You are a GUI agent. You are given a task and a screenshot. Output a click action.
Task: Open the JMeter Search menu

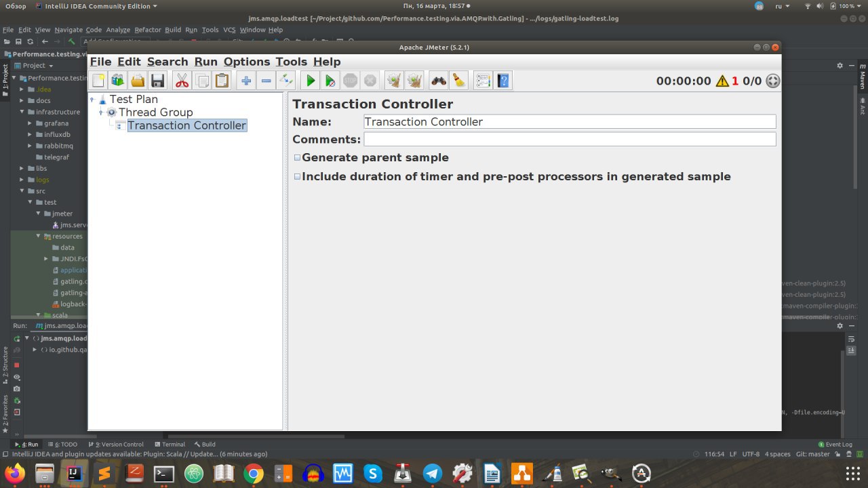(x=167, y=62)
